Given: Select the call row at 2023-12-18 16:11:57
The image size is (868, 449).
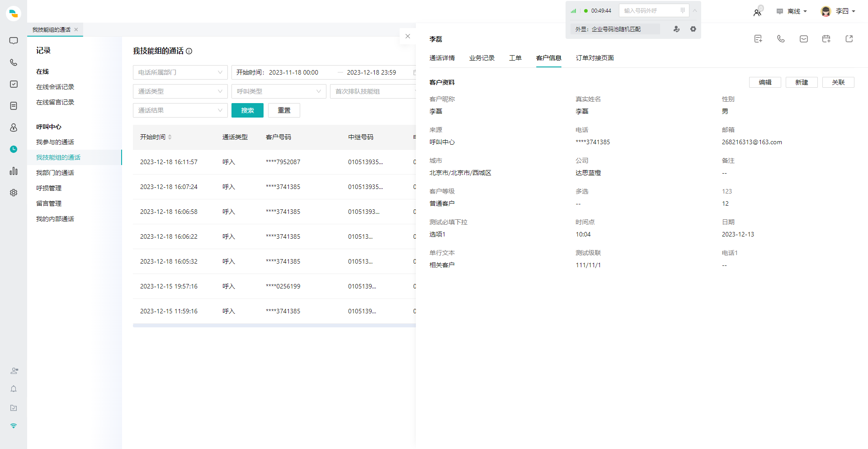Looking at the screenshot, I should pos(274,162).
